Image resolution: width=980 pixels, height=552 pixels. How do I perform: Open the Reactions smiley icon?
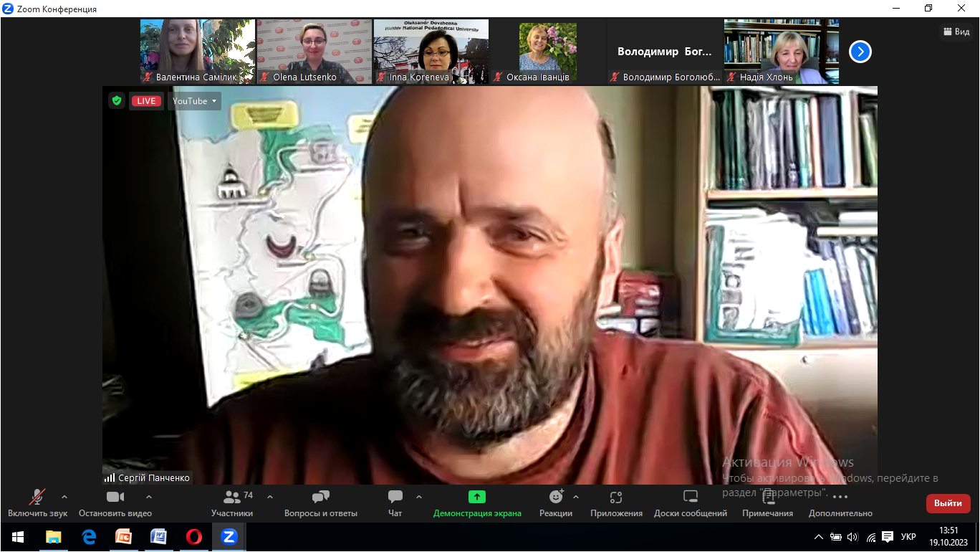[x=556, y=497]
